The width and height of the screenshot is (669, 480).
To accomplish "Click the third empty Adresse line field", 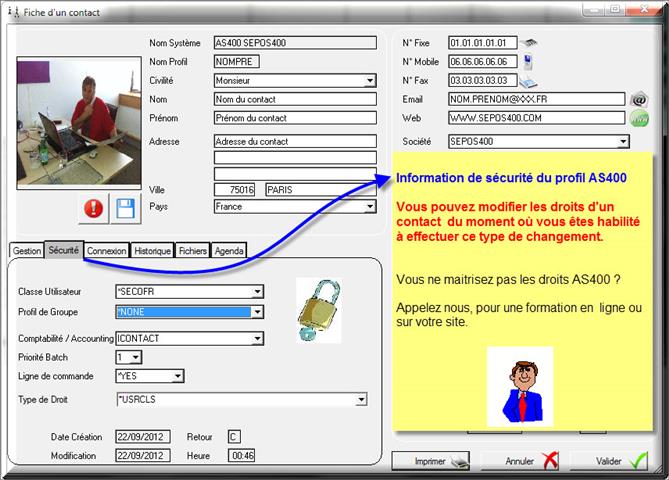I will click(x=295, y=174).
